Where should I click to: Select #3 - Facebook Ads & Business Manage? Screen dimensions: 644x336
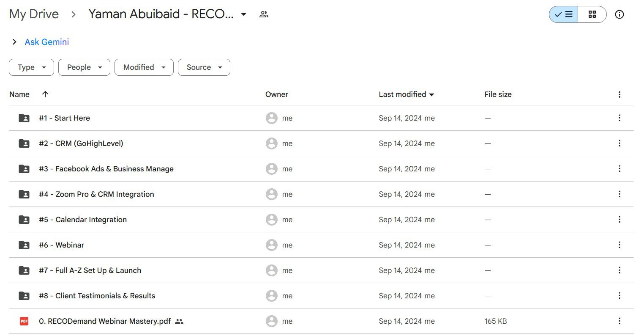[x=106, y=169]
